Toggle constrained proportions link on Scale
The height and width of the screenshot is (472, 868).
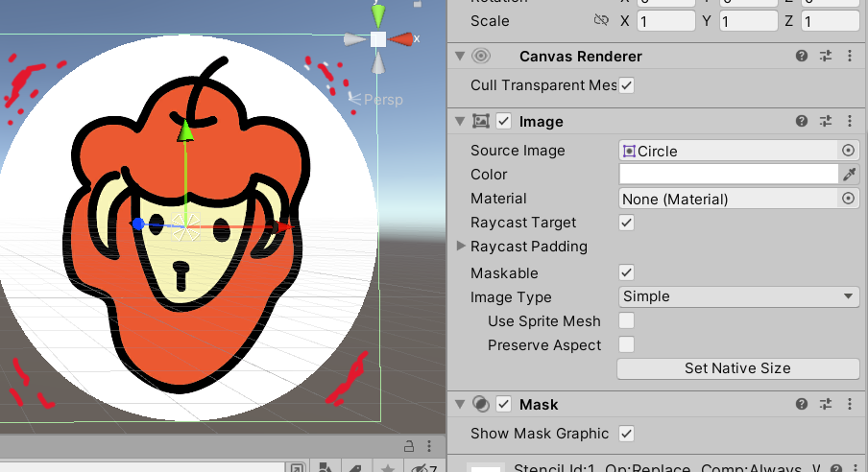click(601, 20)
